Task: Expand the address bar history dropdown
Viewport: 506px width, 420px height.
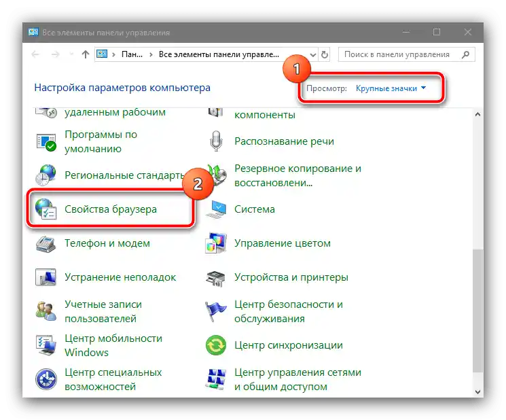Action: tap(312, 55)
